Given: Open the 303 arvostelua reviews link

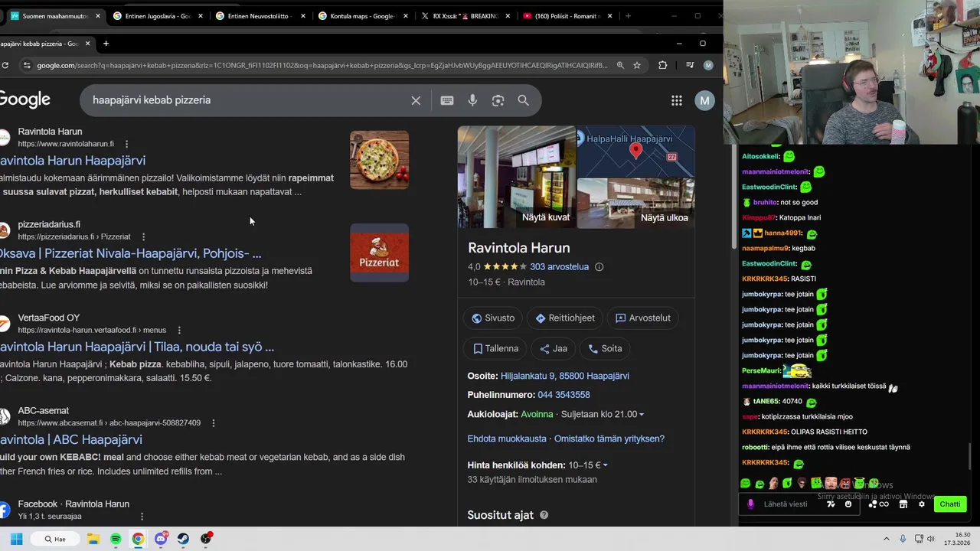Looking at the screenshot, I should pyautogui.click(x=559, y=267).
